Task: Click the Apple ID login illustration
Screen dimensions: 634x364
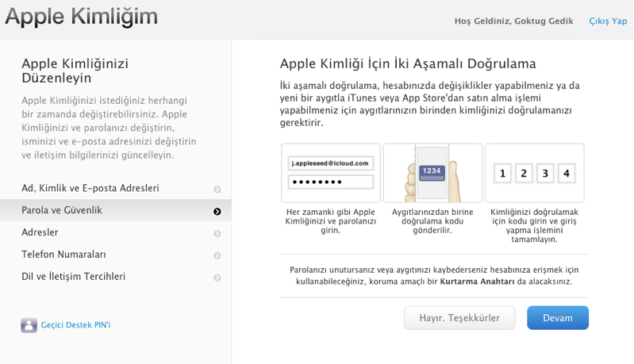Action: pyautogui.click(x=331, y=173)
